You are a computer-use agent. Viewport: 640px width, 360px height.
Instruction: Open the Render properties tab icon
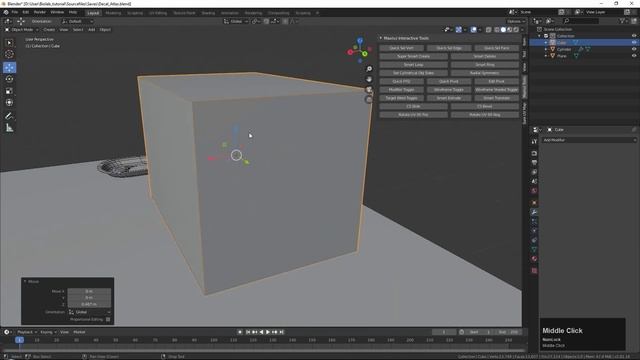534,153
